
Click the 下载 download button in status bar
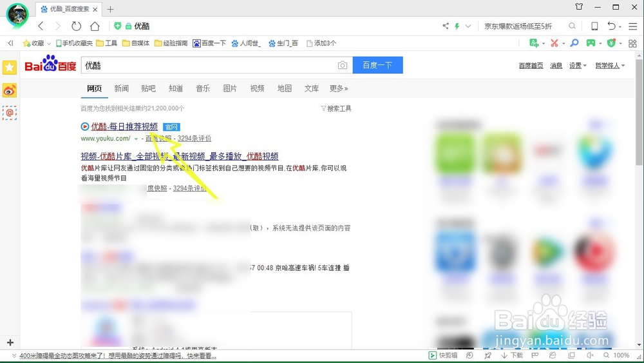[x=512, y=355]
